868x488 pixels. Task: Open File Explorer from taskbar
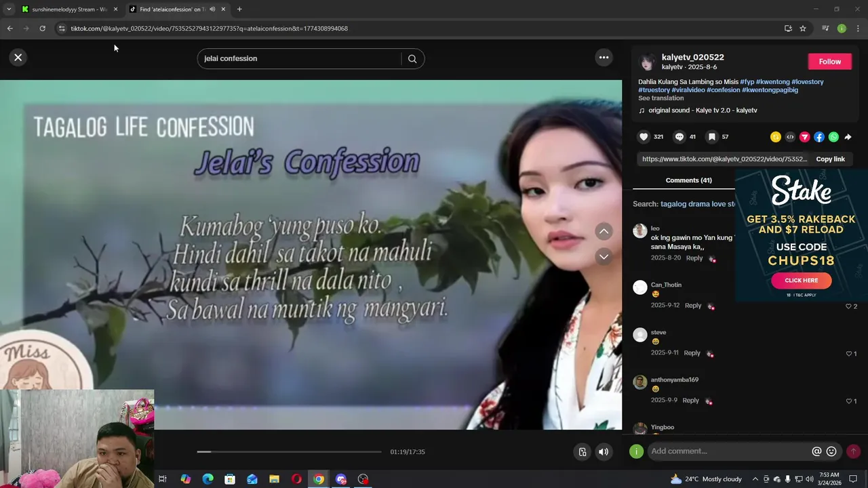point(274,479)
